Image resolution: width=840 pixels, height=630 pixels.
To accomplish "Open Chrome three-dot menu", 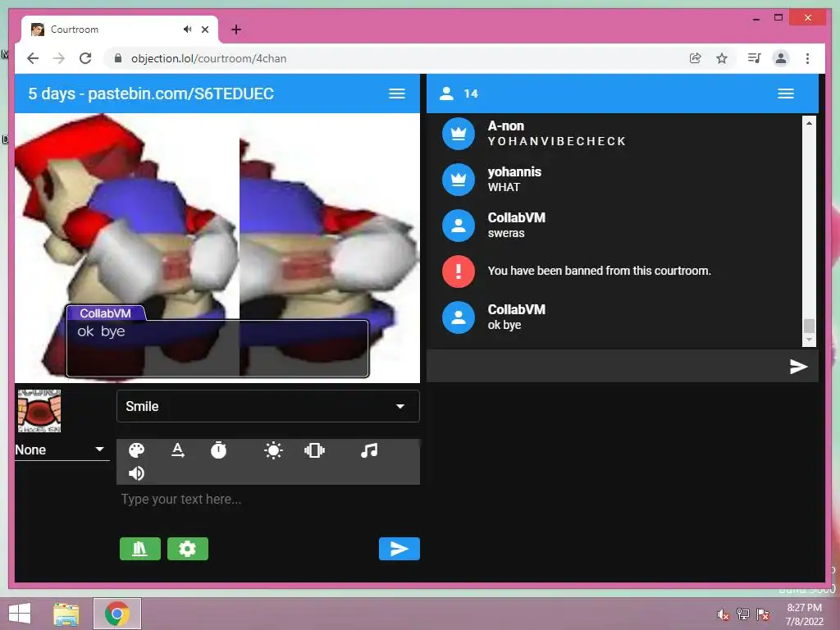I will tap(807, 58).
